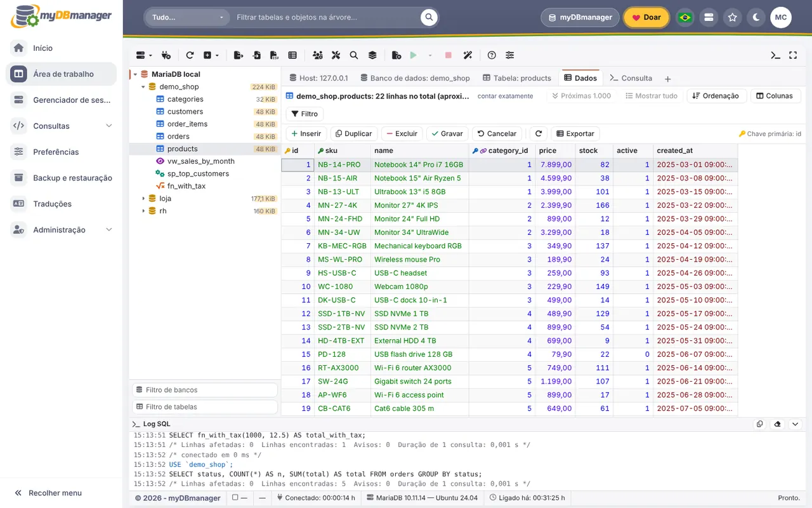812x508 pixels.
Task: Click the toolbar magnifier search icon
Action: click(x=354, y=55)
